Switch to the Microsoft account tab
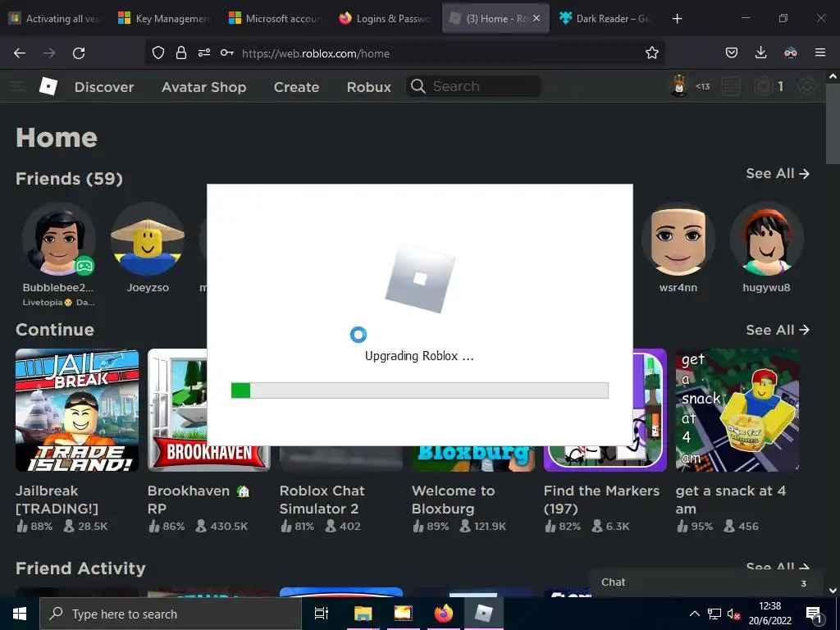 click(x=274, y=19)
